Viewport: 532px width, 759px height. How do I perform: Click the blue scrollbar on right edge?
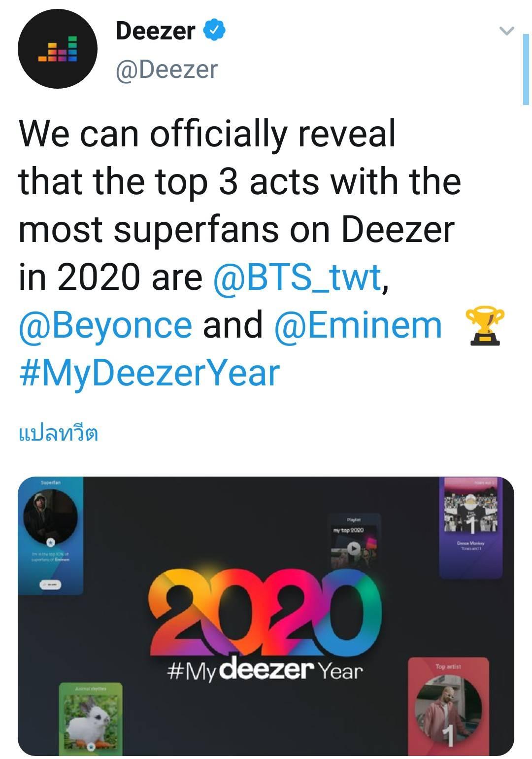coord(526,69)
